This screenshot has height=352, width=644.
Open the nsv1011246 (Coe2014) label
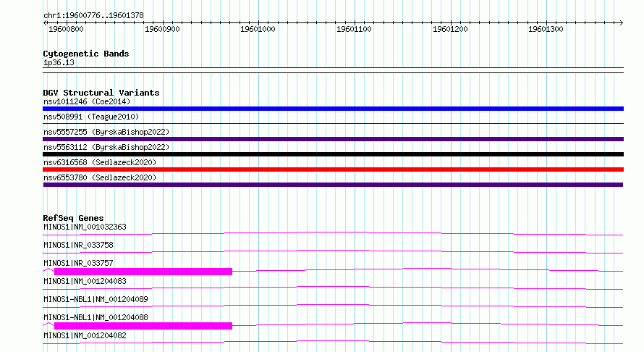coord(87,101)
